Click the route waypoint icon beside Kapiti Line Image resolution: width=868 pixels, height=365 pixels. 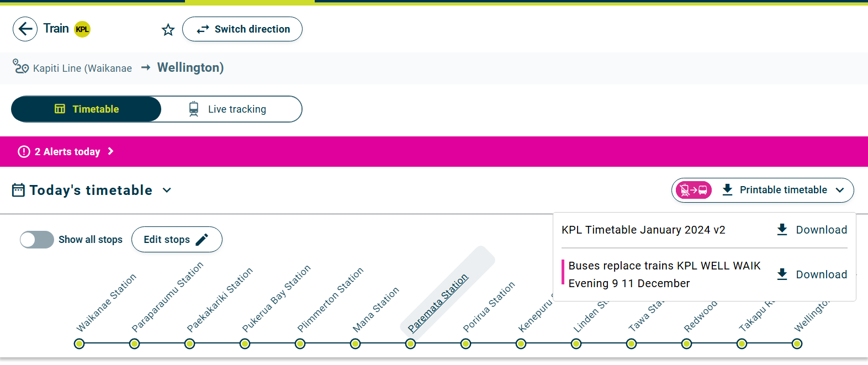pyautogui.click(x=20, y=67)
